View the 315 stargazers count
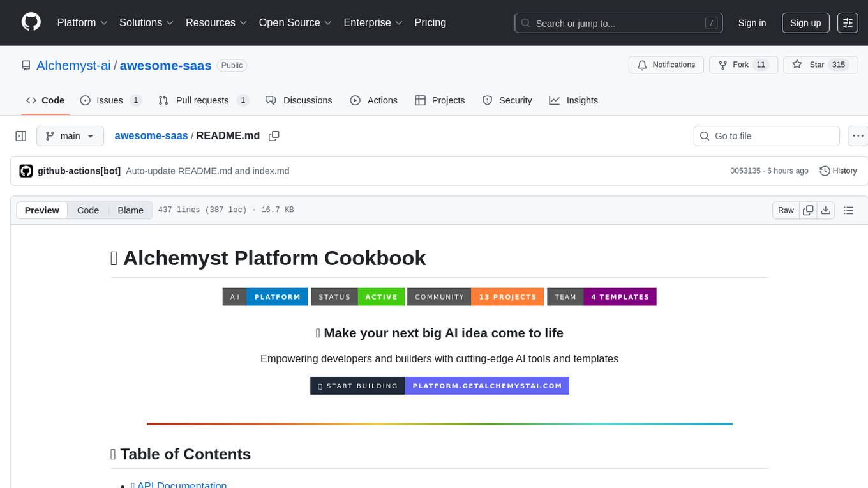868x488 pixels. pos(839,65)
